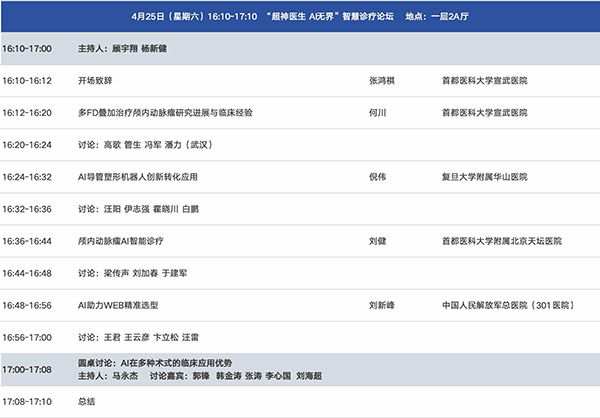Click 首都医科大学附属北京天坛医院 affiliation

(x=503, y=241)
